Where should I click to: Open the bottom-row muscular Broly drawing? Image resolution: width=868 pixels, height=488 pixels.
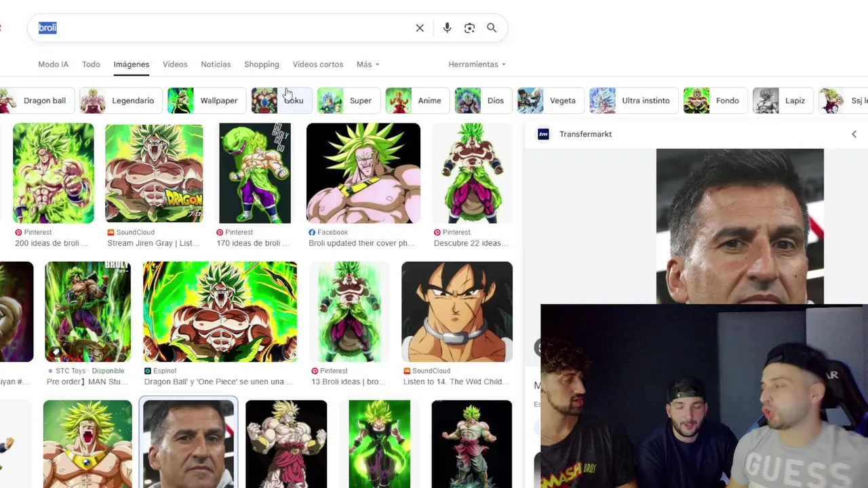click(286, 443)
